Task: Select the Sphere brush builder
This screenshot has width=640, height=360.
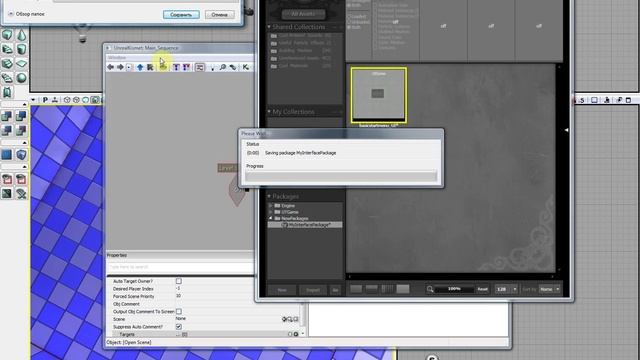Action: (x=21, y=78)
